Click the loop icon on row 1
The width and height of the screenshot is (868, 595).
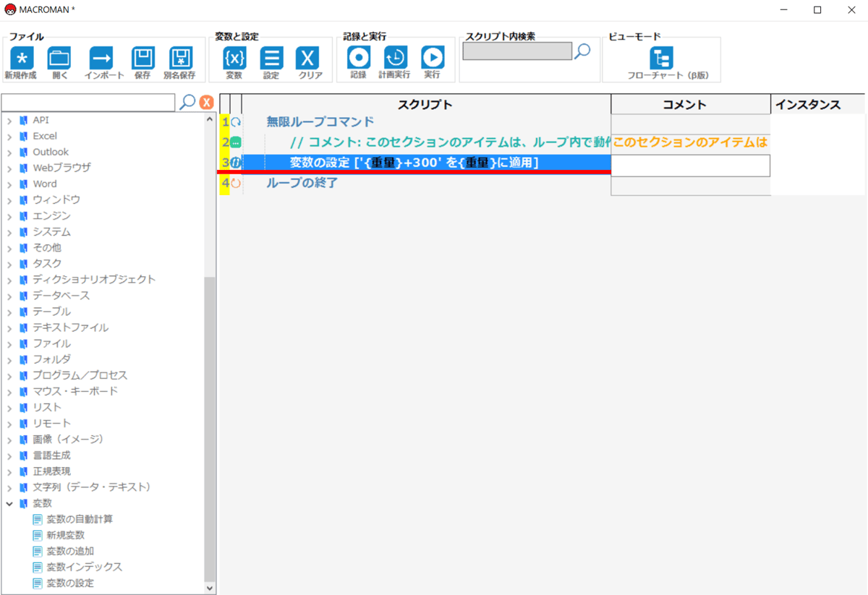click(236, 123)
